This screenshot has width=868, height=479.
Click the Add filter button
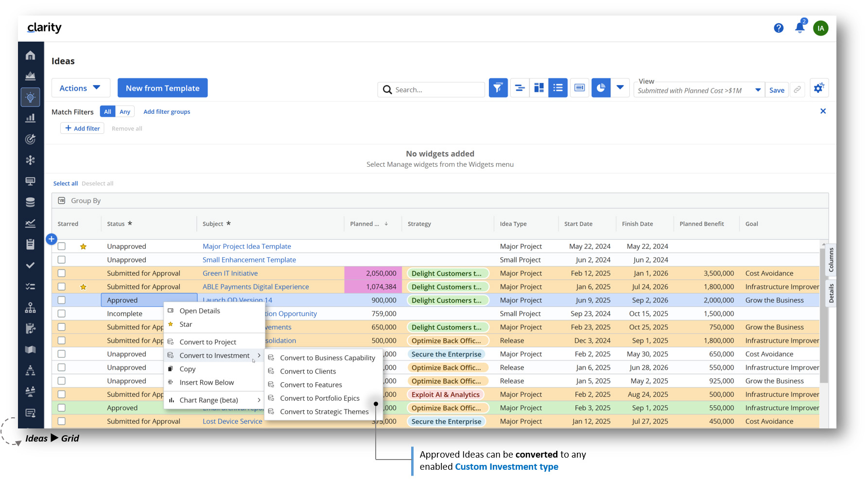point(82,128)
